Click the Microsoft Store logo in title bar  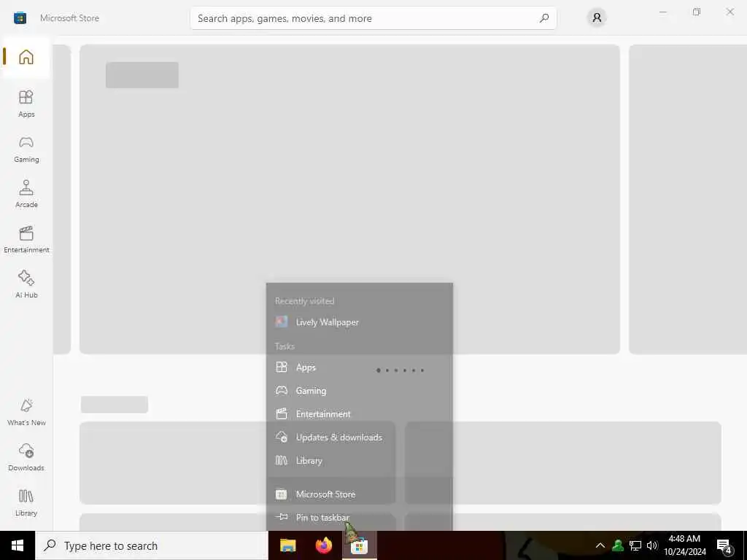[x=20, y=18]
